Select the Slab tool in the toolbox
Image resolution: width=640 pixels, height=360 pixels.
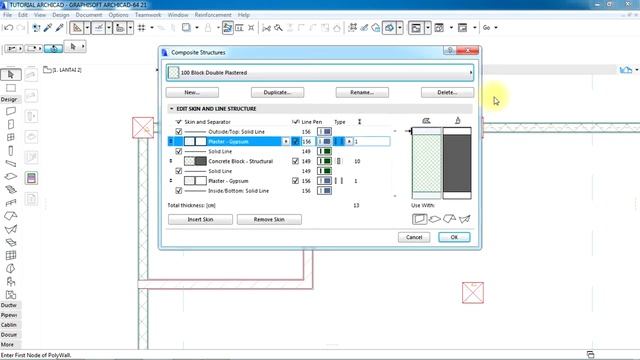pyautogui.click(x=11, y=177)
